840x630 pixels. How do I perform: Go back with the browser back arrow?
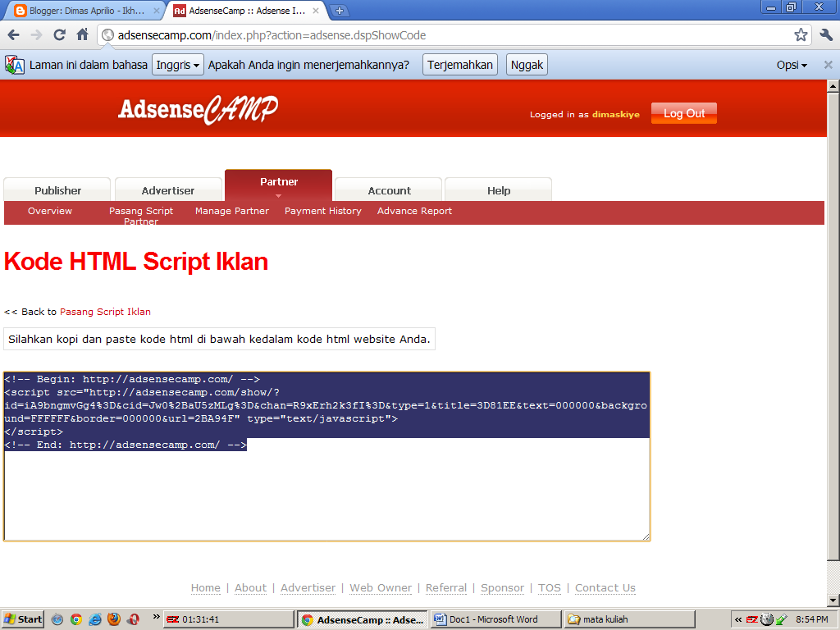14,35
